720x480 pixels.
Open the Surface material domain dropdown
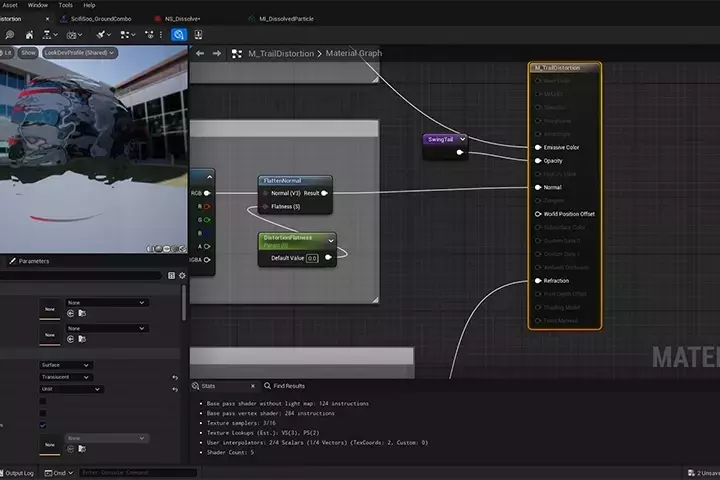[66, 365]
